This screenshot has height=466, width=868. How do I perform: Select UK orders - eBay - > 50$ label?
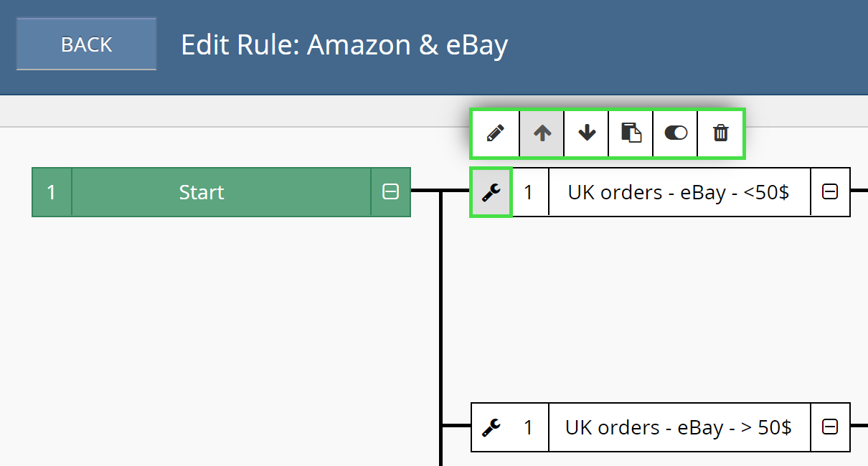point(679,427)
